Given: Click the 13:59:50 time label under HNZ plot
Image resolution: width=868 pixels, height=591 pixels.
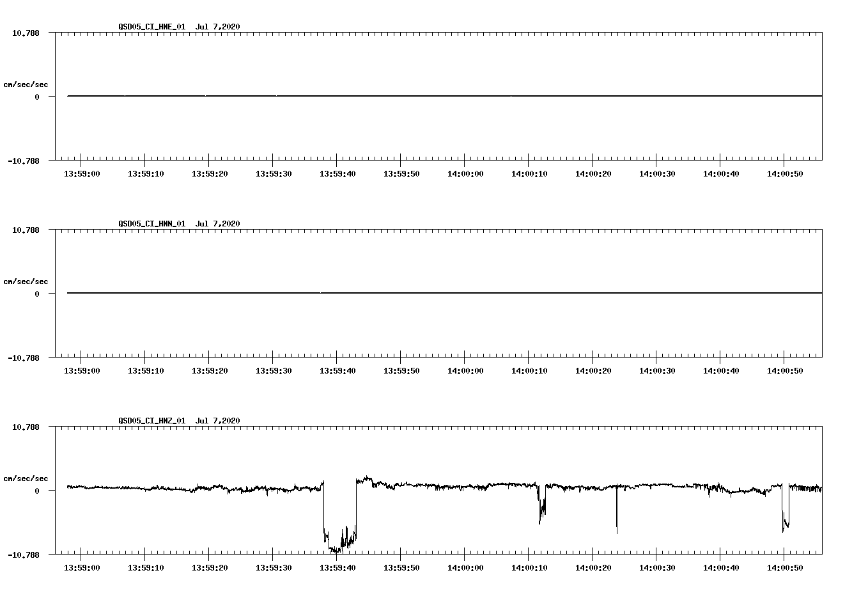Looking at the screenshot, I should (401, 568).
